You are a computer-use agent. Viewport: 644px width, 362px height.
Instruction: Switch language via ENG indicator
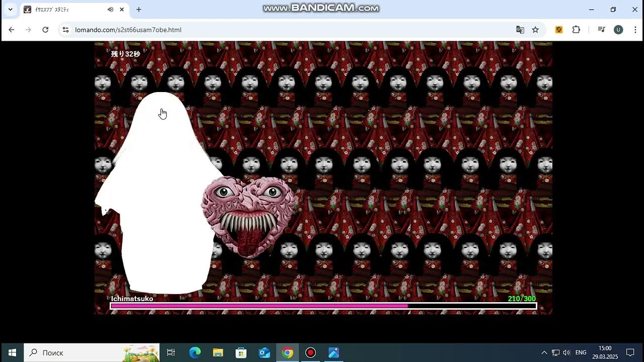click(581, 352)
